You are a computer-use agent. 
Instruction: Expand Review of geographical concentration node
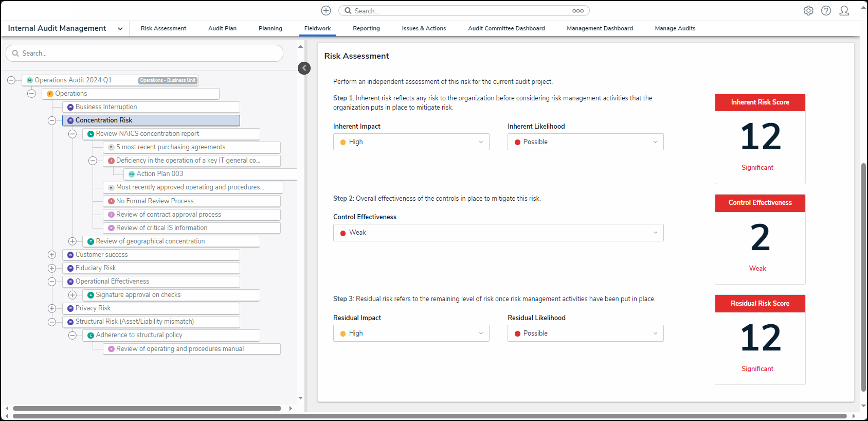coord(73,241)
